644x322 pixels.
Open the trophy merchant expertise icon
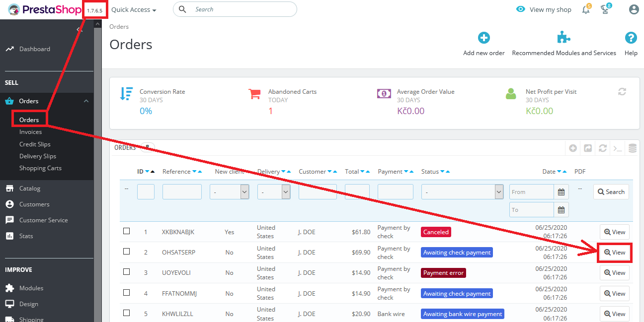605,9
